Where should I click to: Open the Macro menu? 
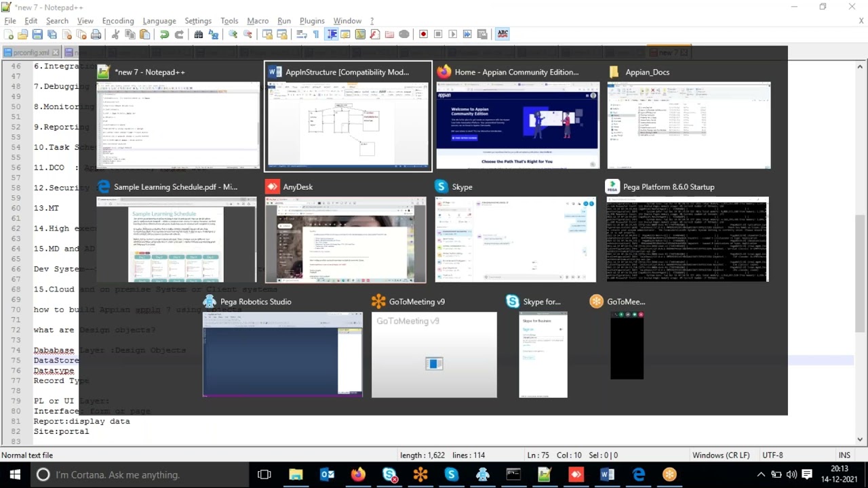[258, 21]
